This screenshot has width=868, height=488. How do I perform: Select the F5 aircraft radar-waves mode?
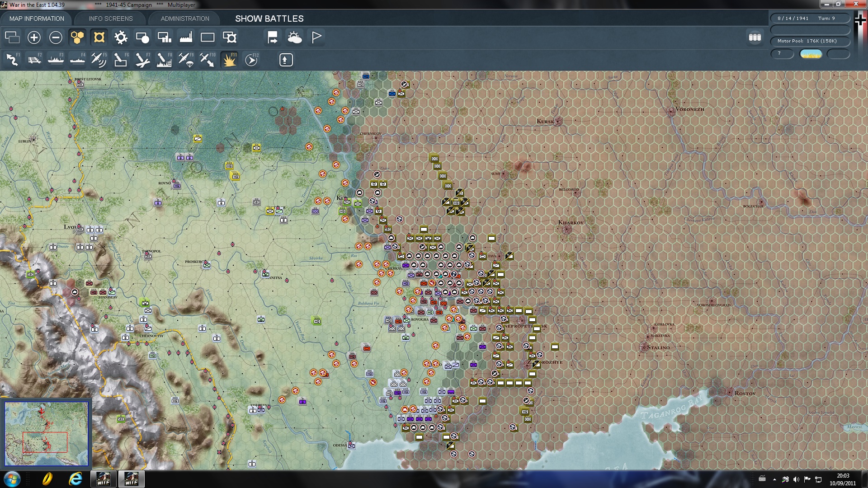pos(99,60)
